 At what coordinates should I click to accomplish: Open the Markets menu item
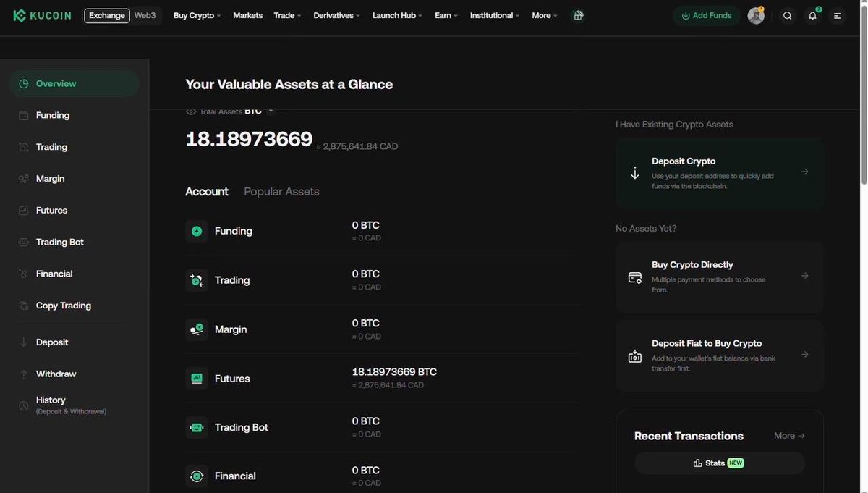click(x=247, y=14)
